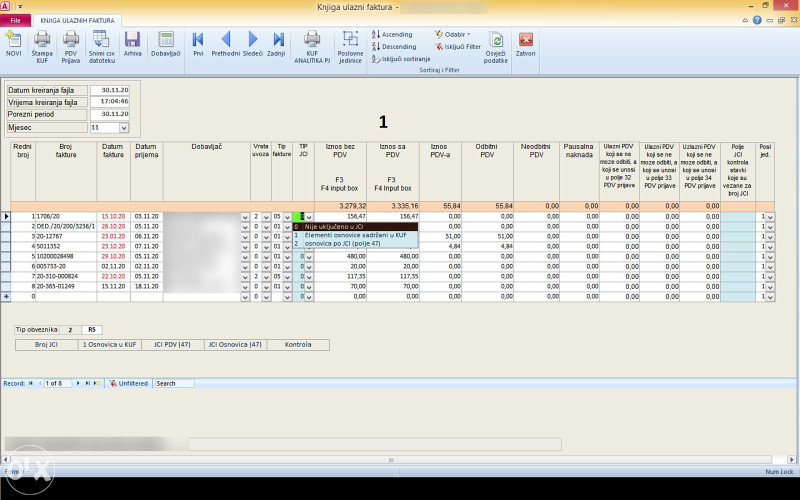Click the Broj JCI button
This screenshot has width=800, height=500.
[46, 345]
